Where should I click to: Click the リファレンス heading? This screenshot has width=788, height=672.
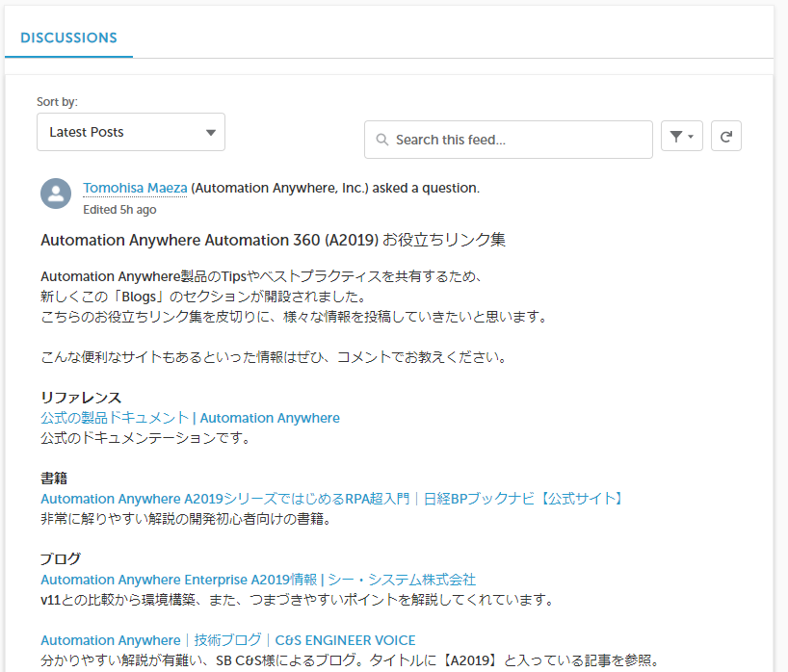point(81,398)
